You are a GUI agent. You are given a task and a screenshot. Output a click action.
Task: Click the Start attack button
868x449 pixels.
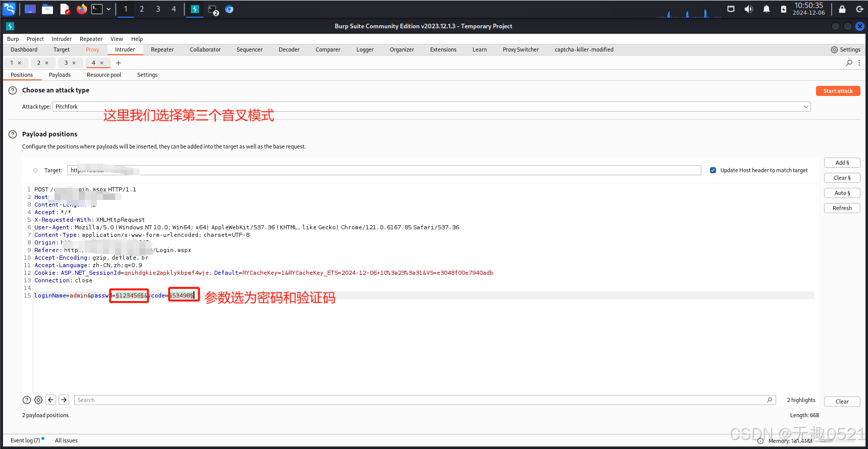click(838, 91)
